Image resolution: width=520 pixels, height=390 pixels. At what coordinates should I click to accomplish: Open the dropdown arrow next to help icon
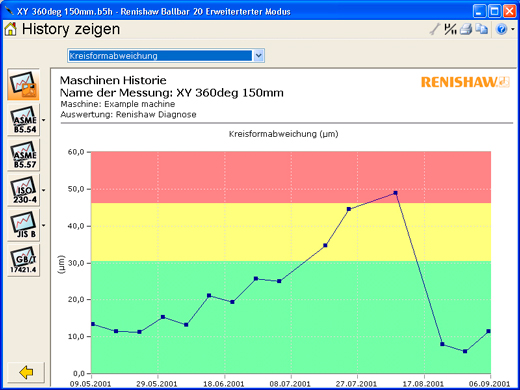tap(513, 29)
